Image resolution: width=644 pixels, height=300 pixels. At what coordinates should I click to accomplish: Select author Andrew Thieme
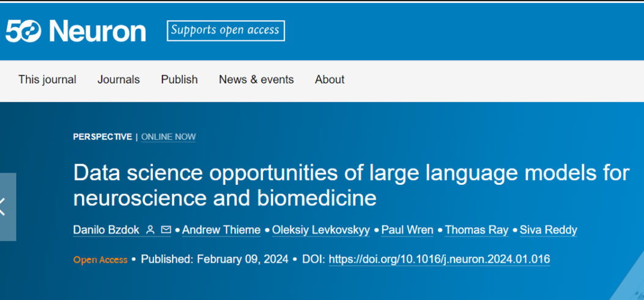click(221, 230)
